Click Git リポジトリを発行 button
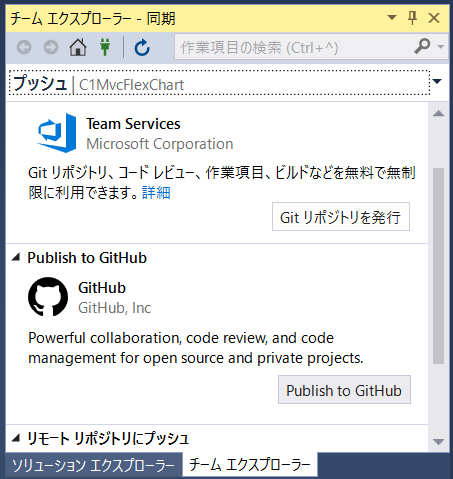453x479 pixels. tap(341, 216)
